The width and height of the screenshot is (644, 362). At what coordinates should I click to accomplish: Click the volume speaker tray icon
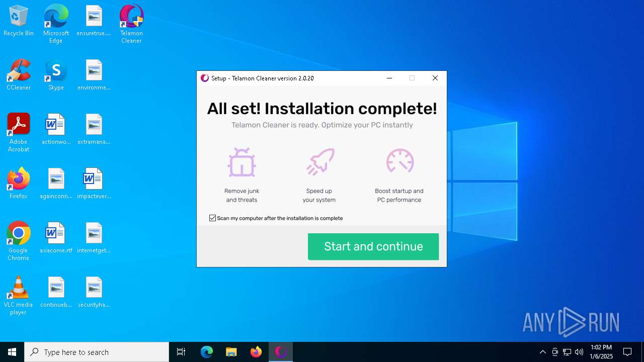tap(579, 352)
